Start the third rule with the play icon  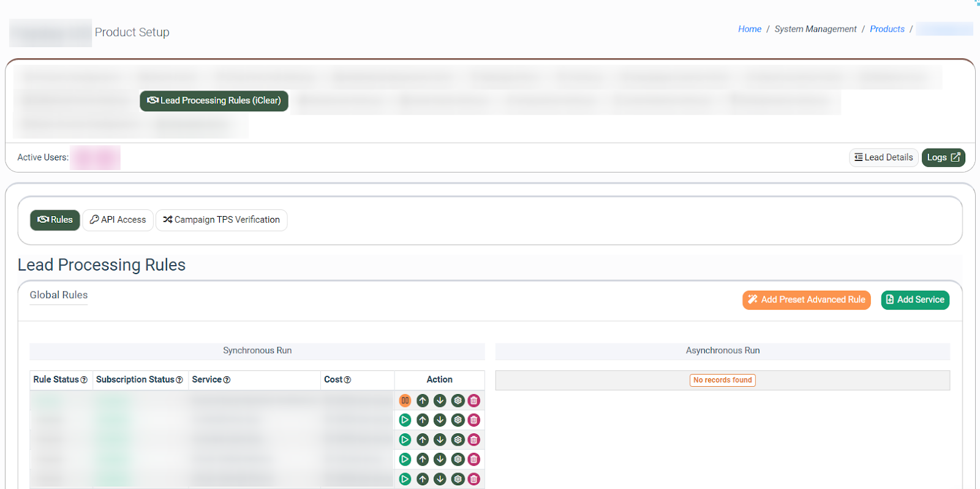(405, 440)
